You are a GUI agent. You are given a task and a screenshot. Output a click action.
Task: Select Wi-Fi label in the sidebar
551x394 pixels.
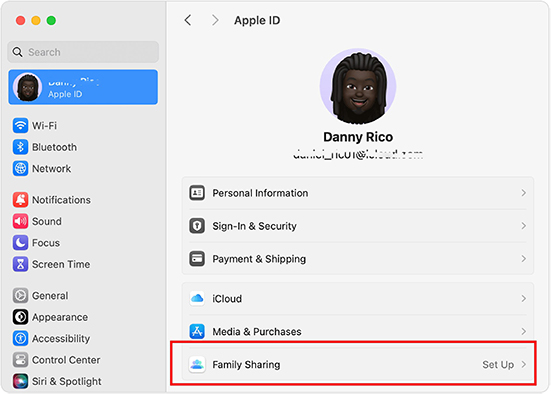click(44, 125)
